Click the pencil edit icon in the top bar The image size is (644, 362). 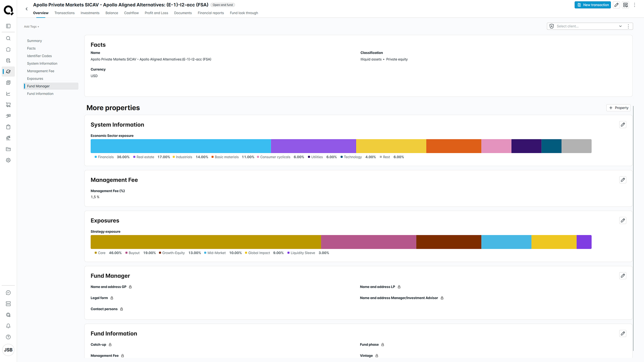(616, 5)
